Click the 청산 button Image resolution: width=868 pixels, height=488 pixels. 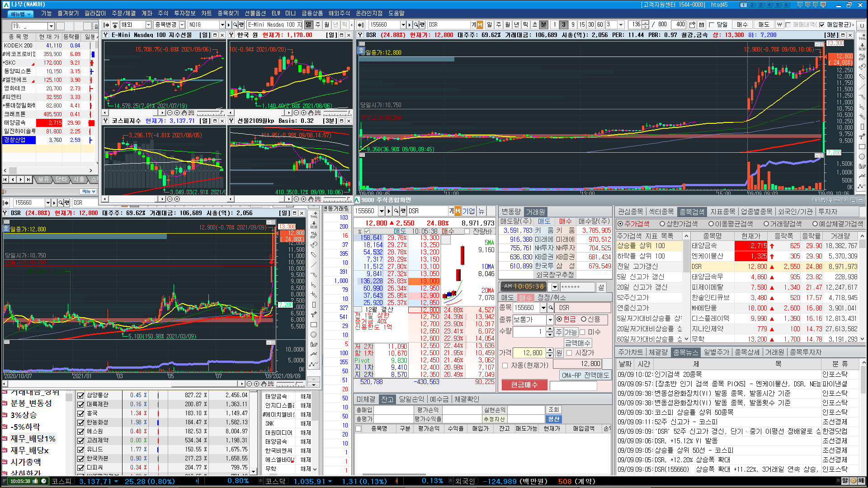pos(553,419)
